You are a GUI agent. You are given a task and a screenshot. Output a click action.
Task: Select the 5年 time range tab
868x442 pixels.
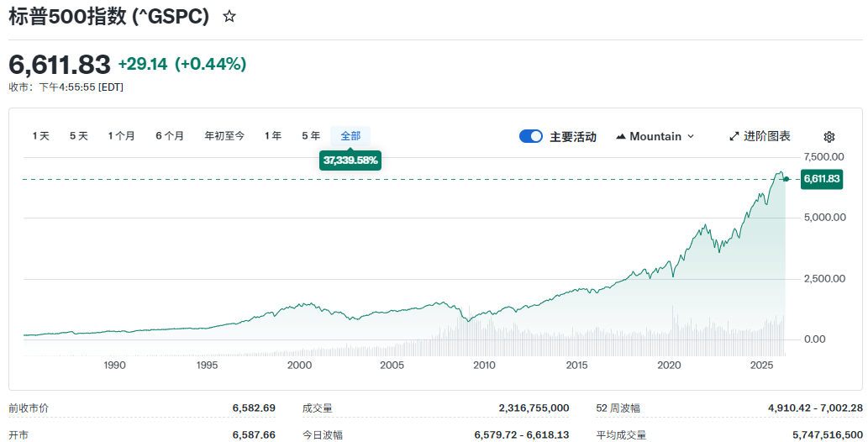311,135
